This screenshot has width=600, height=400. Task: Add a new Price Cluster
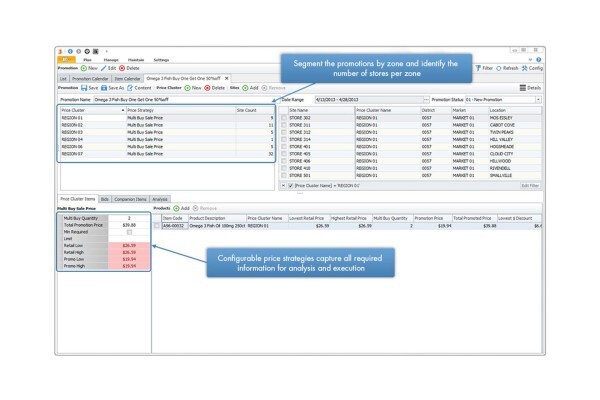(188, 88)
